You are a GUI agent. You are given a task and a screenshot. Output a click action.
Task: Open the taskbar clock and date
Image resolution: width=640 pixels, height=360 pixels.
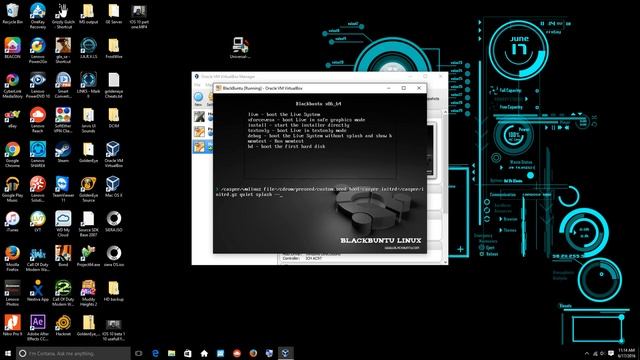(627, 353)
